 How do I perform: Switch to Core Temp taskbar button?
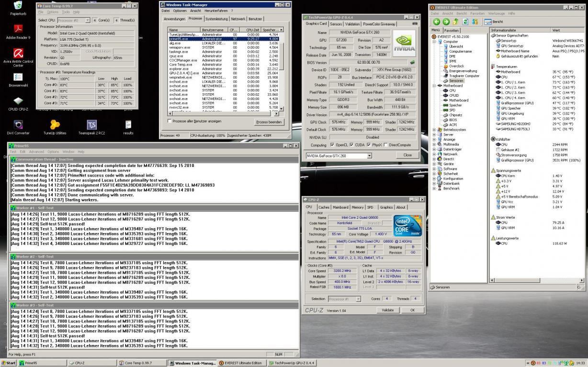point(141,363)
